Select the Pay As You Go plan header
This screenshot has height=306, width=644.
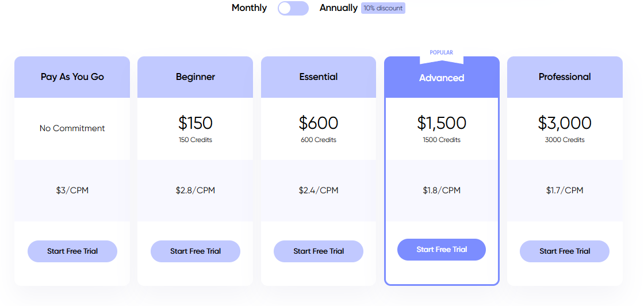[72, 77]
